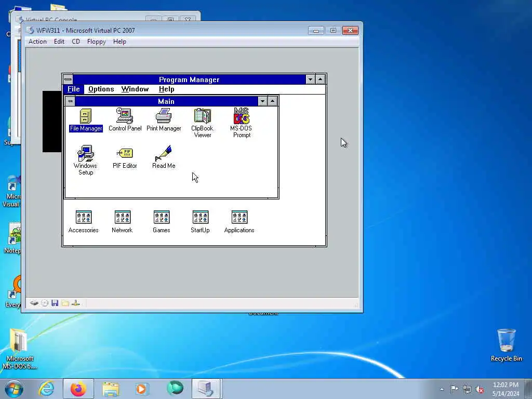Open Virtual PC Floppy menu
The height and width of the screenshot is (399, 532).
[x=96, y=42]
